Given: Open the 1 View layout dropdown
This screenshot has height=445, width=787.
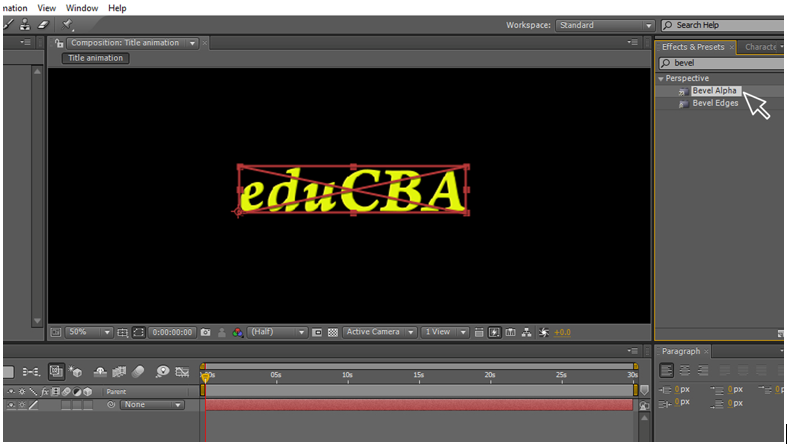Looking at the screenshot, I should (444, 332).
